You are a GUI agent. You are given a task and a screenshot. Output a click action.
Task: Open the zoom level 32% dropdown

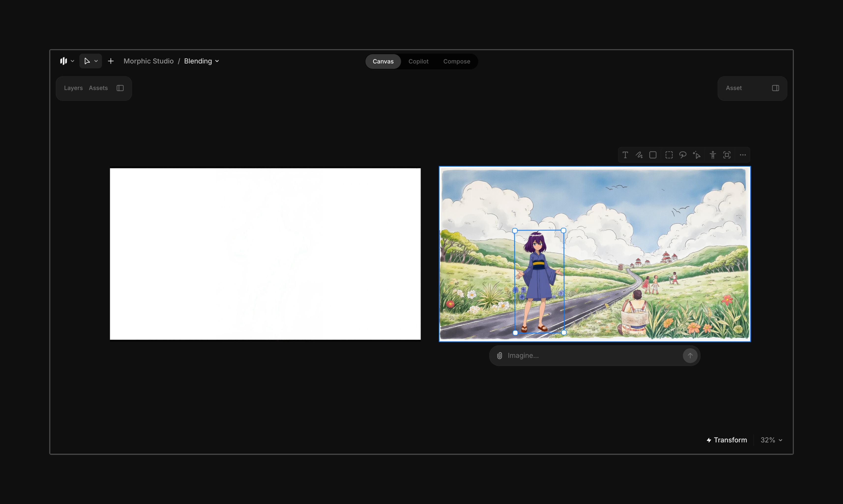[771, 440]
